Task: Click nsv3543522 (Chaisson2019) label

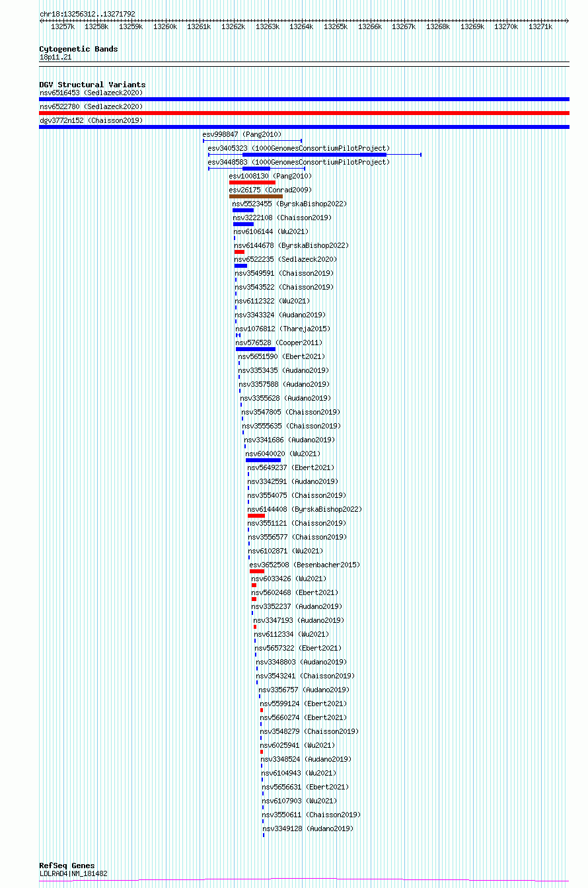Action: [284, 287]
